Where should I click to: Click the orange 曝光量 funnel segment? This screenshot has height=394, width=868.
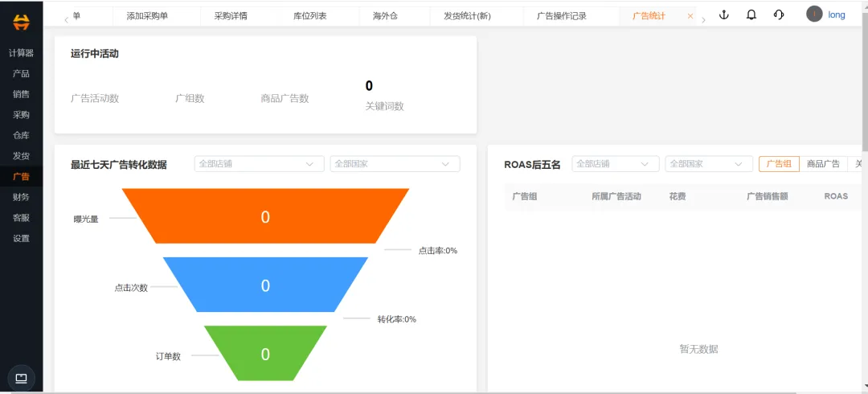pos(265,216)
